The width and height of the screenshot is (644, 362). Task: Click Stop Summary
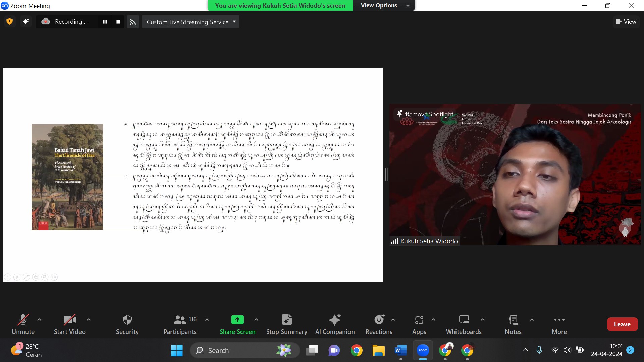287,324
